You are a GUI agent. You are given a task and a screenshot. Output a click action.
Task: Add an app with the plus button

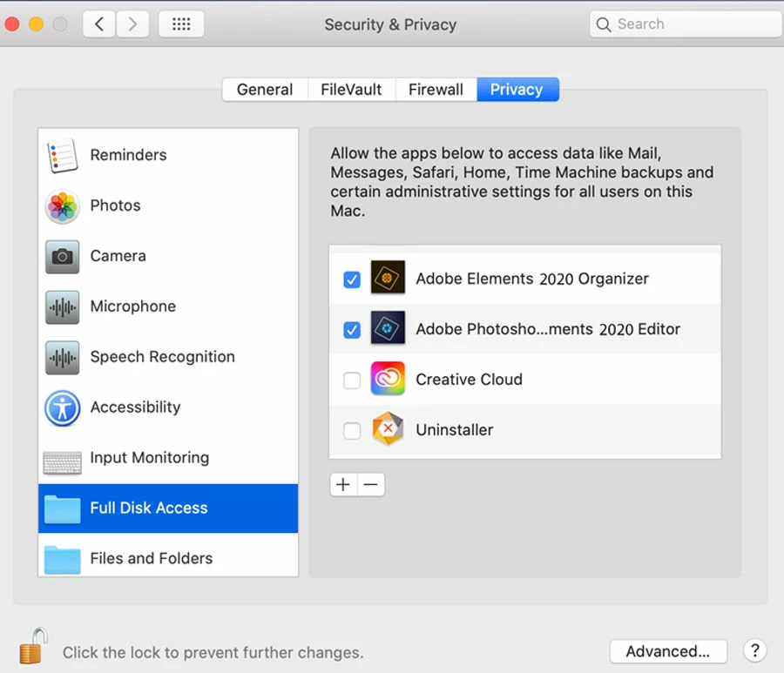[343, 485]
